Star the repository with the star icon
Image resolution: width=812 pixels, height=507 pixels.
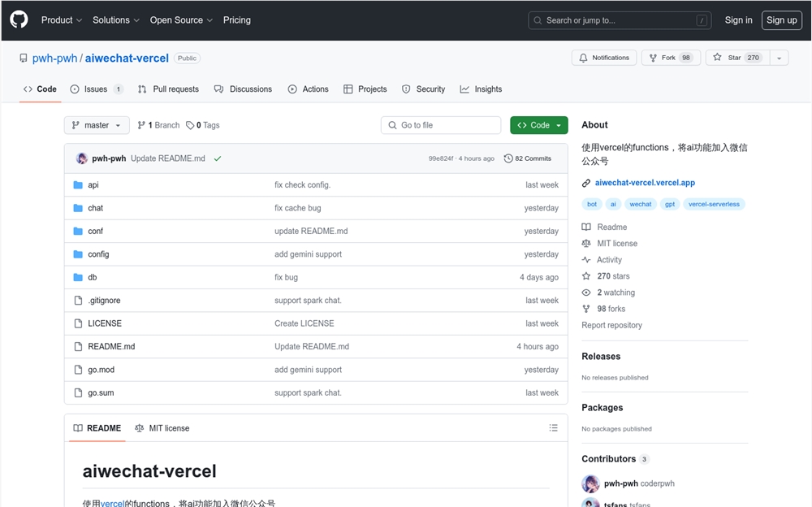(717, 57)
